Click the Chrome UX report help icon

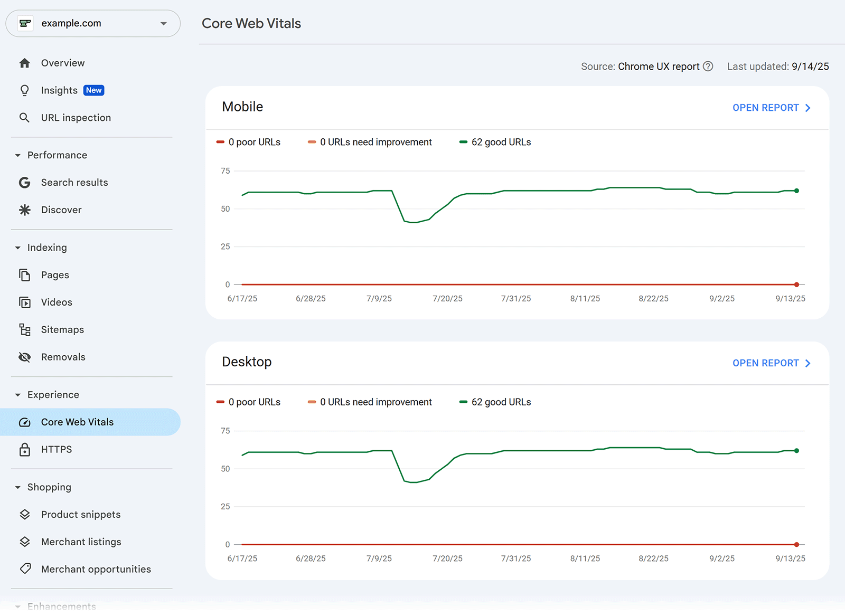(x=708, y=66)
